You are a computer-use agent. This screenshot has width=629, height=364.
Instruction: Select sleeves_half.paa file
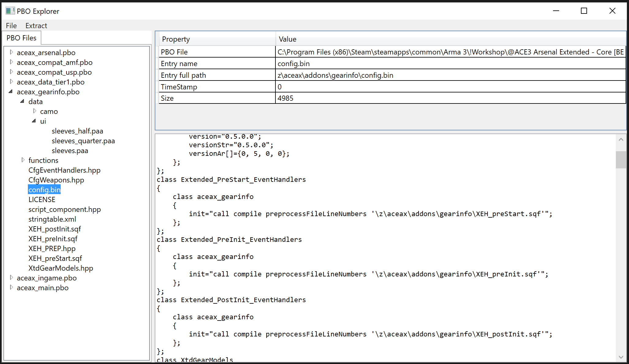77,131
